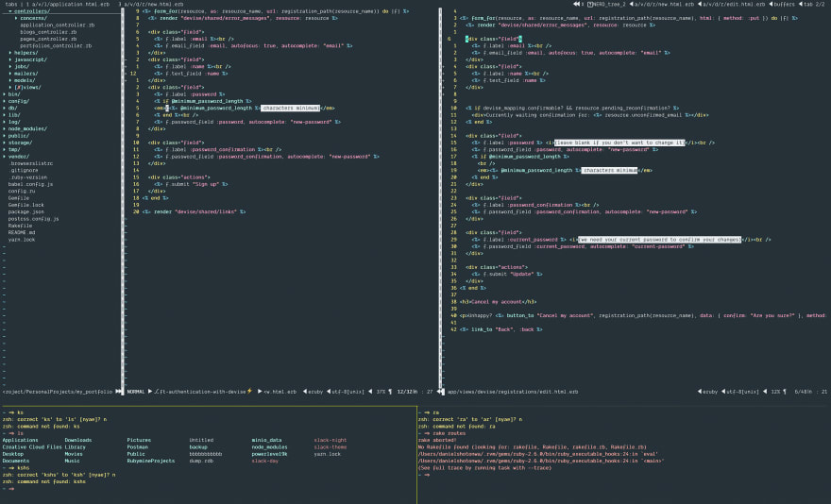Switch to the a/v/d/r/new.html.erb top-left tab
Screen dimensions: 831x504
click(x=150, y=4)
